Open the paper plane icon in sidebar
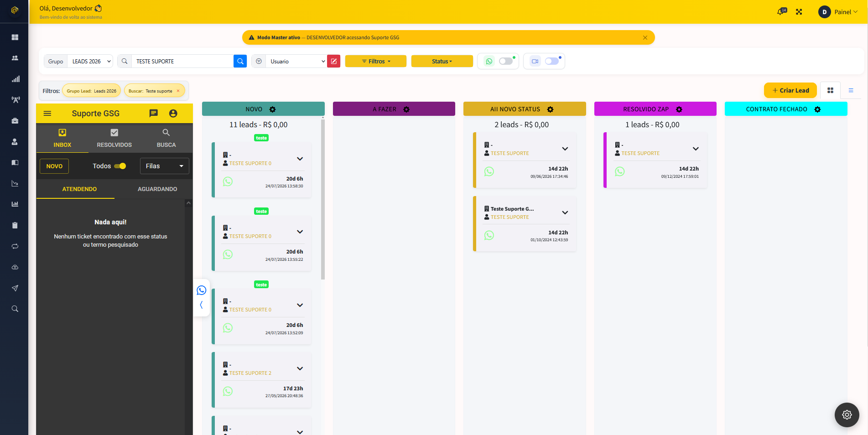868x435 pixels. click(x=15, y=288)
